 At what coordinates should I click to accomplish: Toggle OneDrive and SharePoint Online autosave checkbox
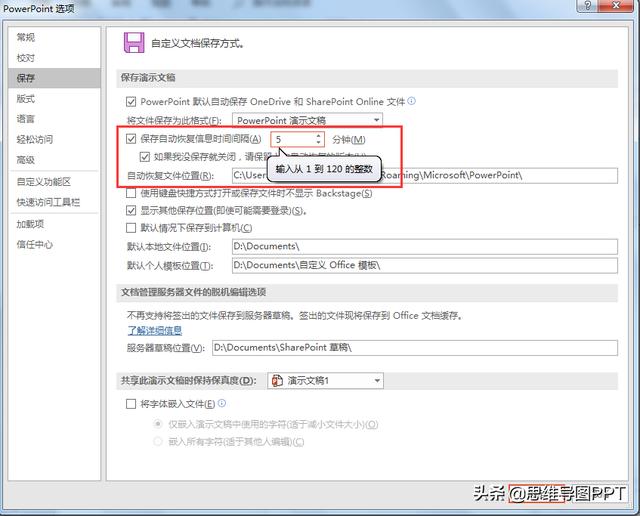click(x=131, y=101)
